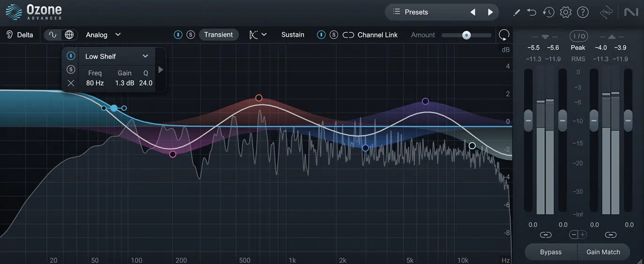Click the reset circular arrow icon
This screenshot has height=264, width=644.
pyautogui.click(x=504, y=35)
